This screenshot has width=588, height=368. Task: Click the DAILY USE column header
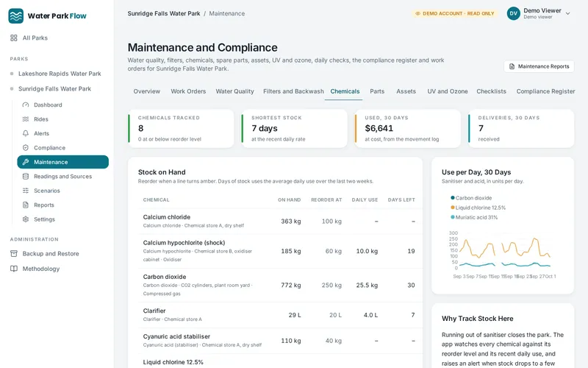[365, 199]
